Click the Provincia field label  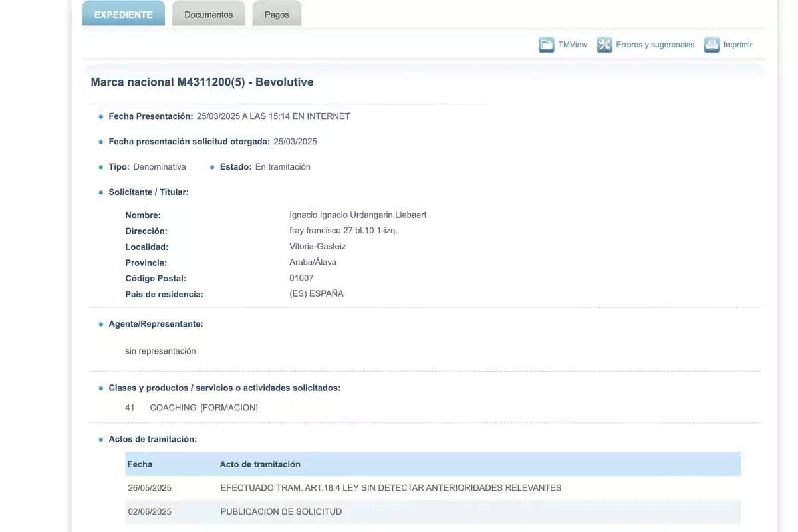pyautogui.click(x=146, y=263)
